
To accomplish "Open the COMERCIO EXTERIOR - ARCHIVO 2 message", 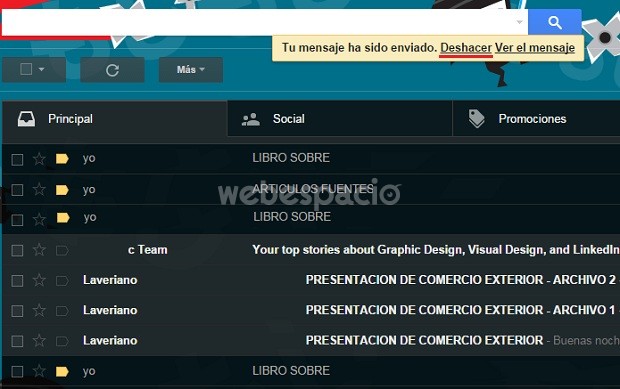I will [461, 280].
